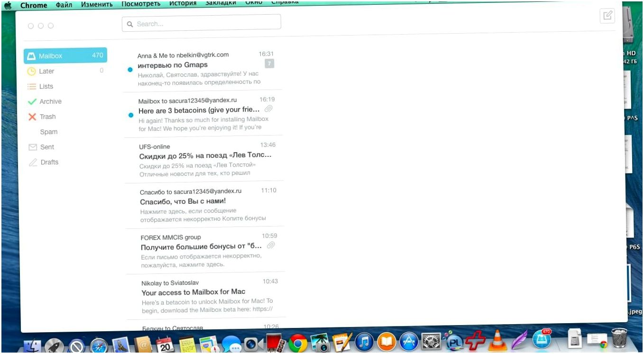
Task: Open the Chrome application menu
Action: 34,5
